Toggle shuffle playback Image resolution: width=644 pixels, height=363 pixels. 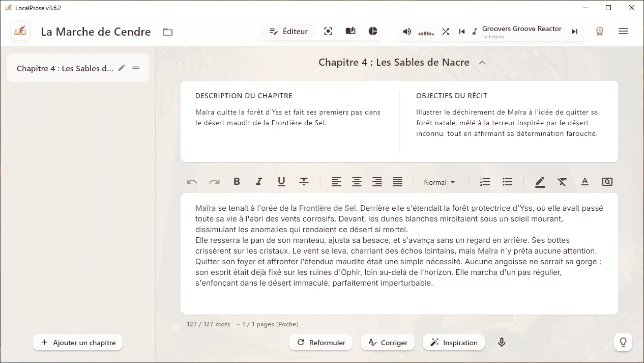[446, 32]
